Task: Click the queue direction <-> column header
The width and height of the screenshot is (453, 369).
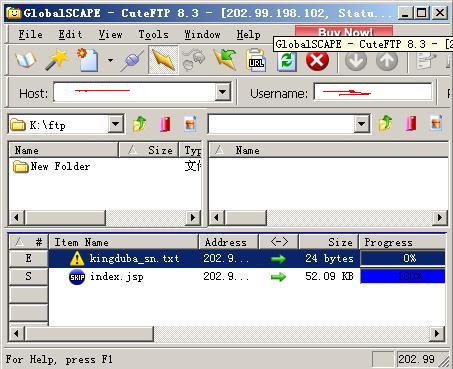Action: (279, 242)
